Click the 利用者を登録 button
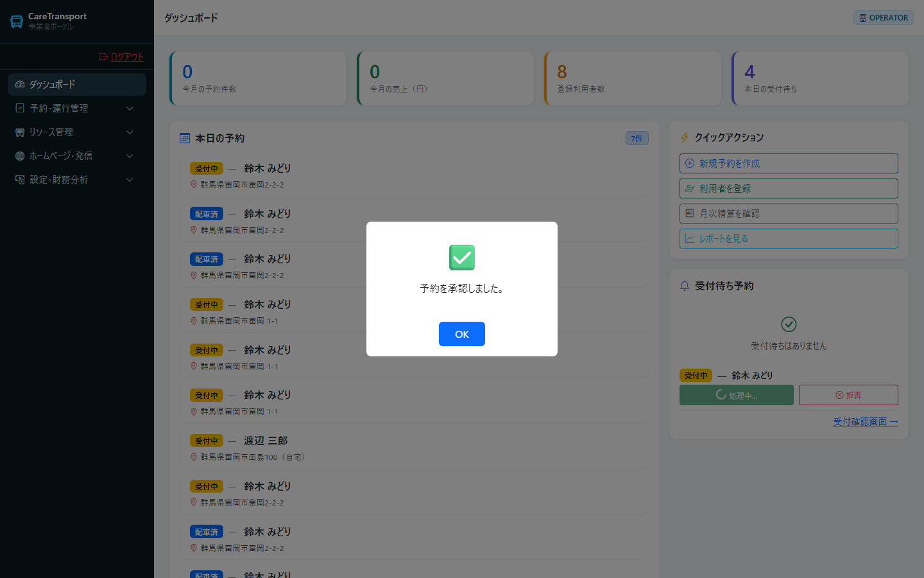Viewport: 924px width, 578px height. point(789,188)
